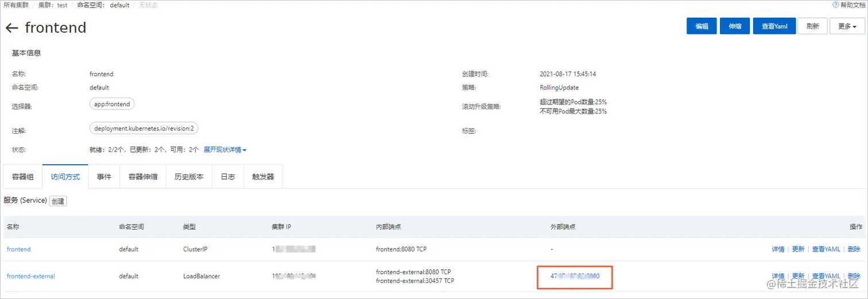Open the frontend service link
The width and height of the screenshot is (868, 299).
tap(18, 249)
